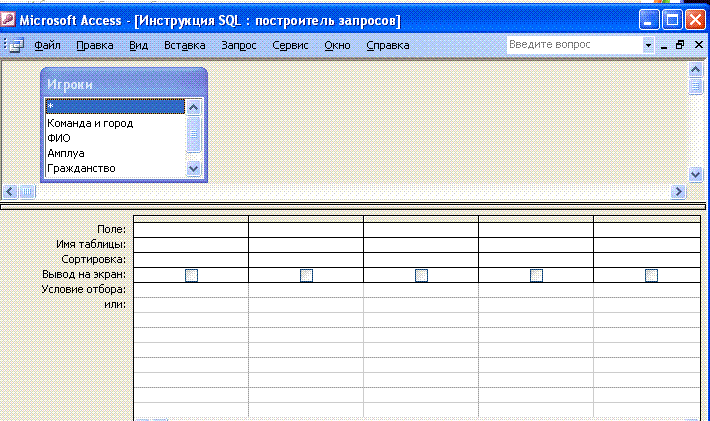
Task: Click up arrow of table pane vertical scrollbar
Action: tap(696, 69)
